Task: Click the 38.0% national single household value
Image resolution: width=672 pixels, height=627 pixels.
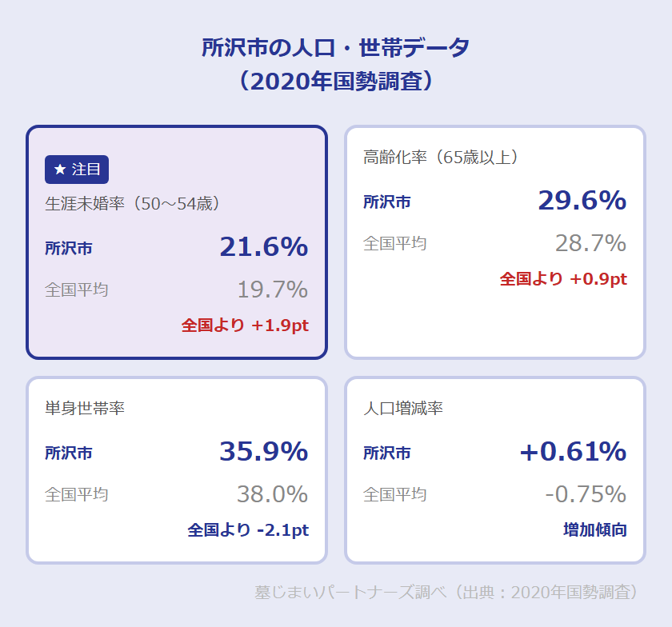Action: [272, 494]
